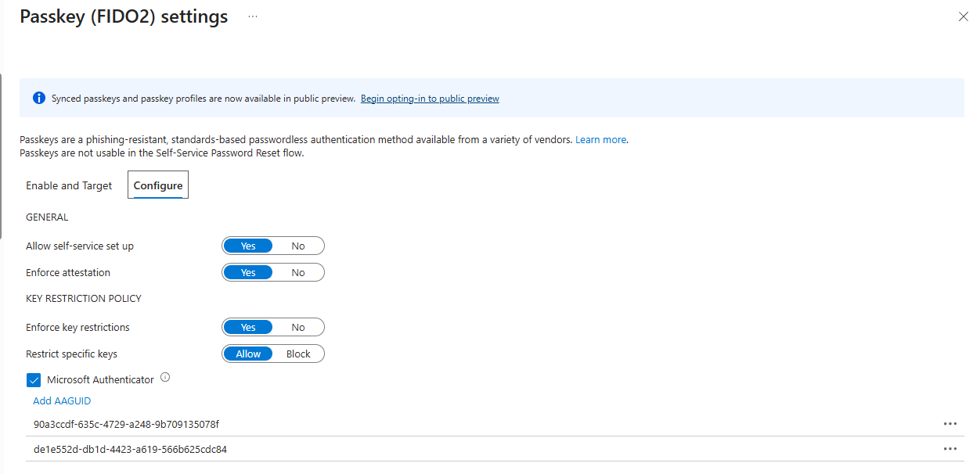Open ellipsis menu for AAGUID 90a3ccdf

coord(950,423)
